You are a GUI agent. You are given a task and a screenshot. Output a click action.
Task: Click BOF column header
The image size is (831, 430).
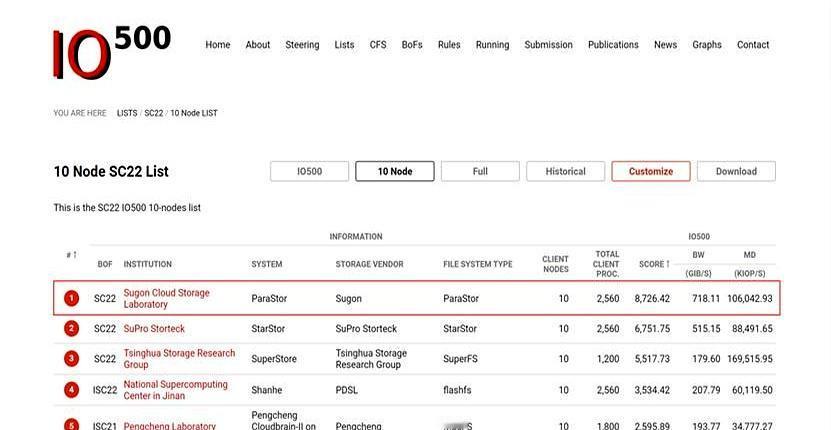105,264
